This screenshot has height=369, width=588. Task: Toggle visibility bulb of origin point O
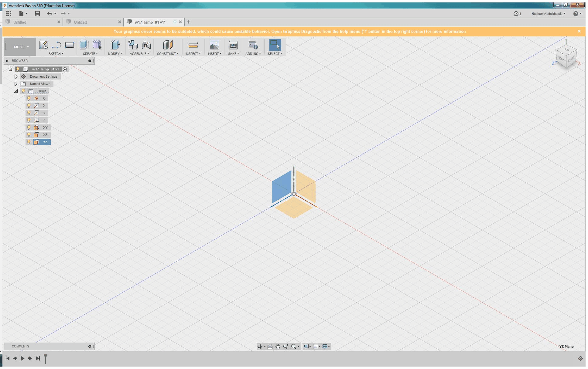click(29, 98)
